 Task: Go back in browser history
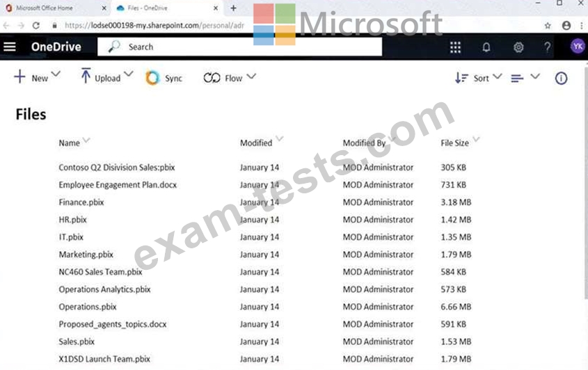[6, 26]
